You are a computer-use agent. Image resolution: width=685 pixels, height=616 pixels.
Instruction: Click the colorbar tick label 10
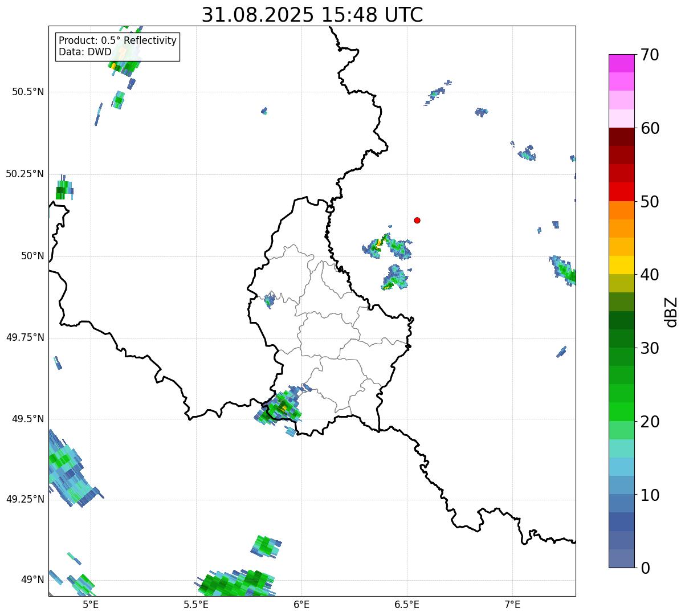coord(650,495)
